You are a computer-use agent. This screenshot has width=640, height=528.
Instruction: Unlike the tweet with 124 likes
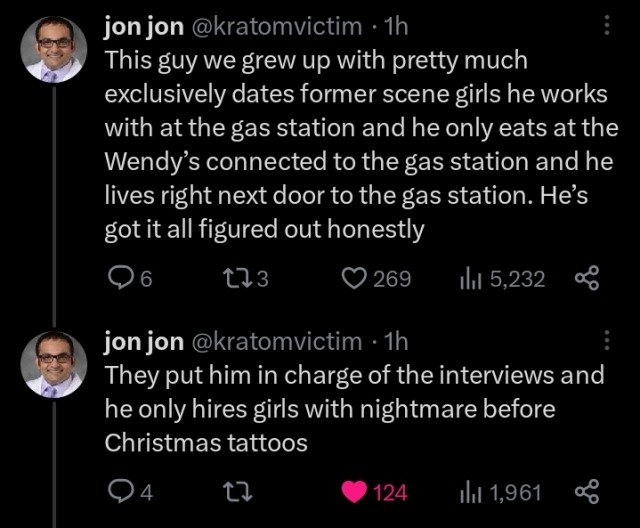pos(355,492)
